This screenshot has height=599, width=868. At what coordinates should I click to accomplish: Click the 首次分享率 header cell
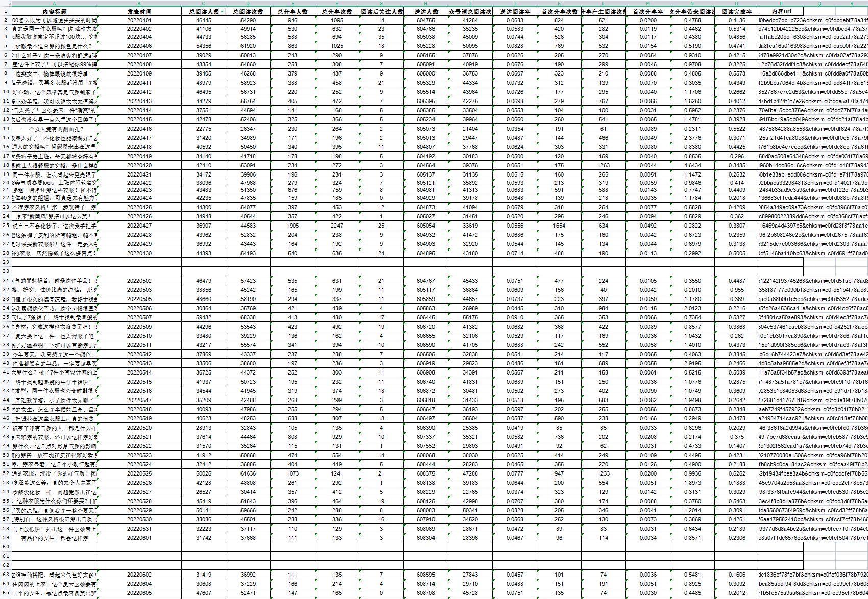pyautogui.click(x=648, y=11)
